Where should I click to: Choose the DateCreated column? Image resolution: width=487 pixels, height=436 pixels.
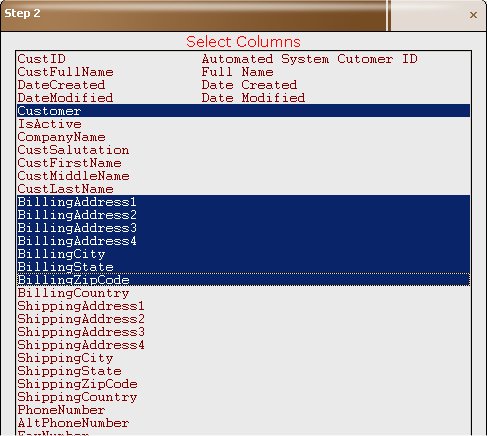(x=243, y=85)
